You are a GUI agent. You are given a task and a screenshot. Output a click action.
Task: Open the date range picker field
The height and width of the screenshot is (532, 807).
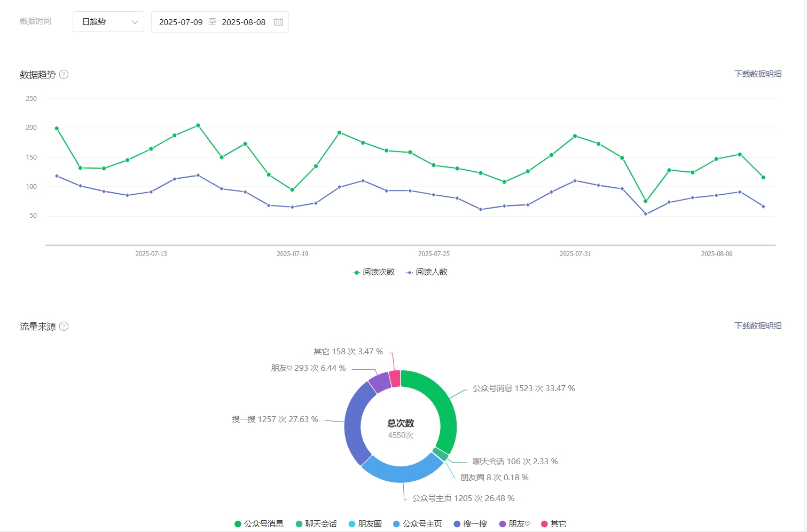pyautogui.click(x=220, y=22)
